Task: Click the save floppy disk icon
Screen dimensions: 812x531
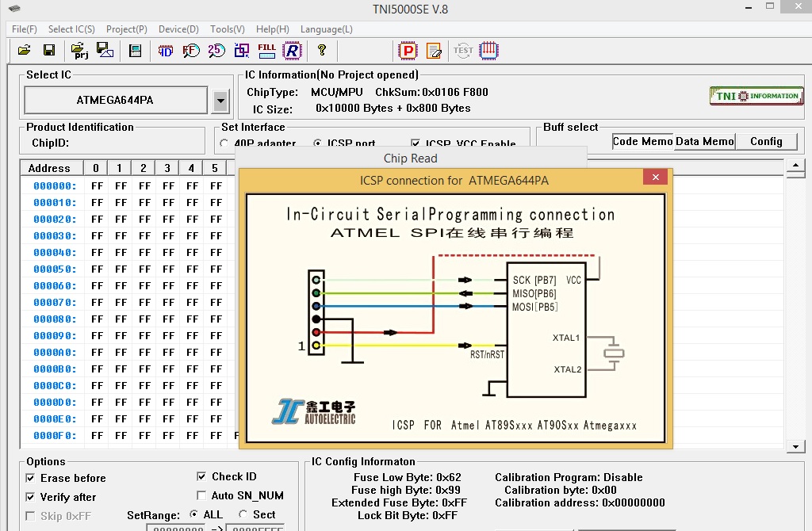Action: tap(49, 50)
